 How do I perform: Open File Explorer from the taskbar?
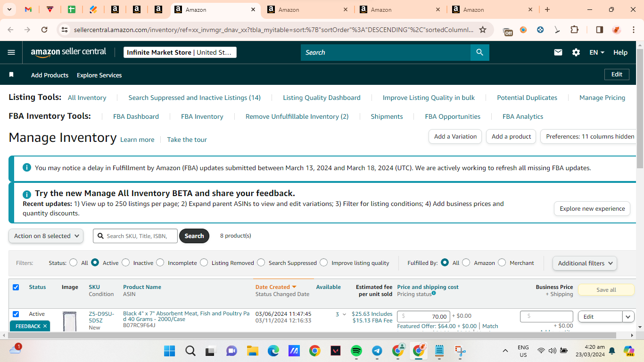click(253, 351)
